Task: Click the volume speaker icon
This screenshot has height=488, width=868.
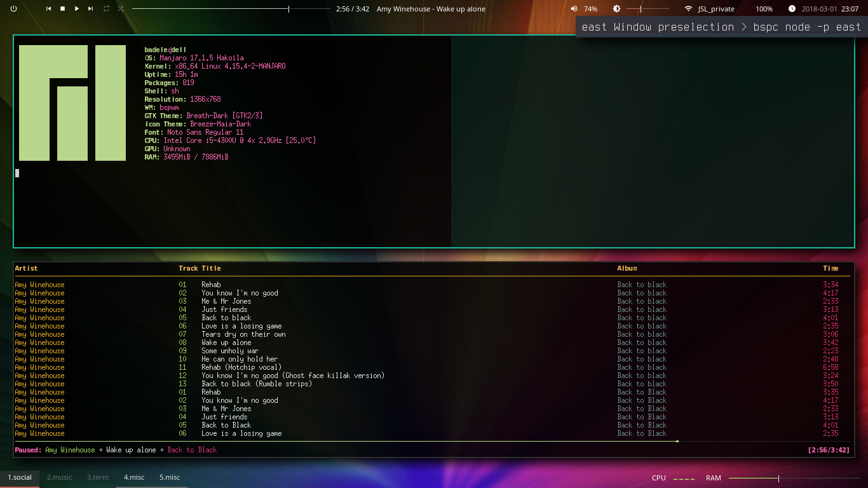Action: tap(574, 9)
